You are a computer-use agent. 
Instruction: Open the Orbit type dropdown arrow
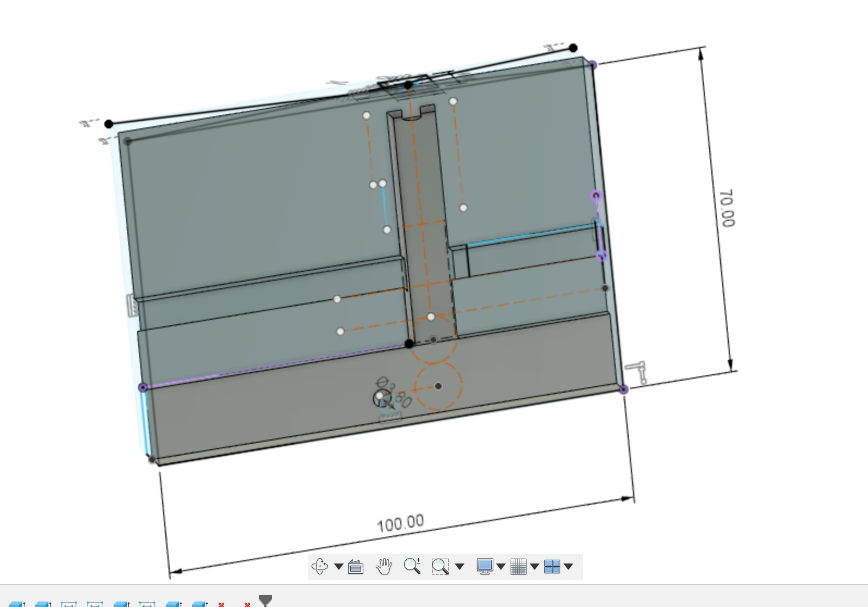click(x=338, y=567)
